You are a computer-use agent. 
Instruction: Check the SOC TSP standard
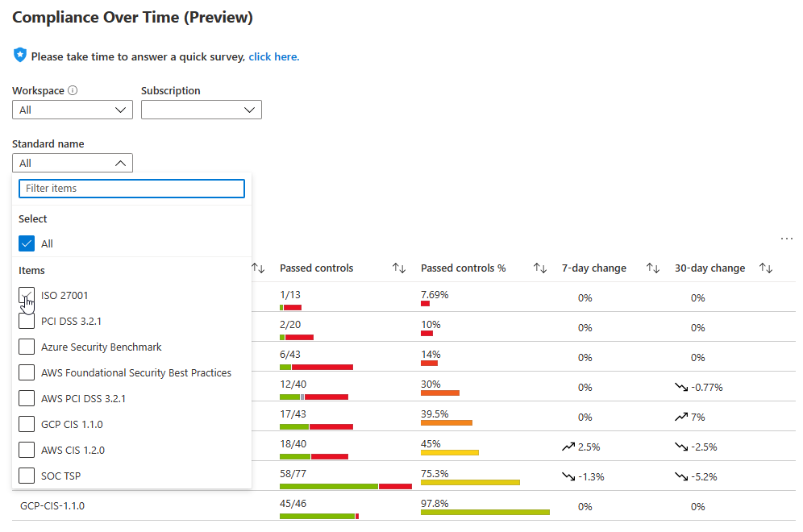pos(25,476)
